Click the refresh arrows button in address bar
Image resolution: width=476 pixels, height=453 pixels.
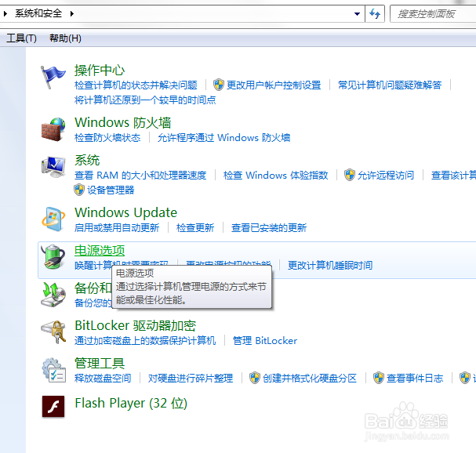pos(375,13)
